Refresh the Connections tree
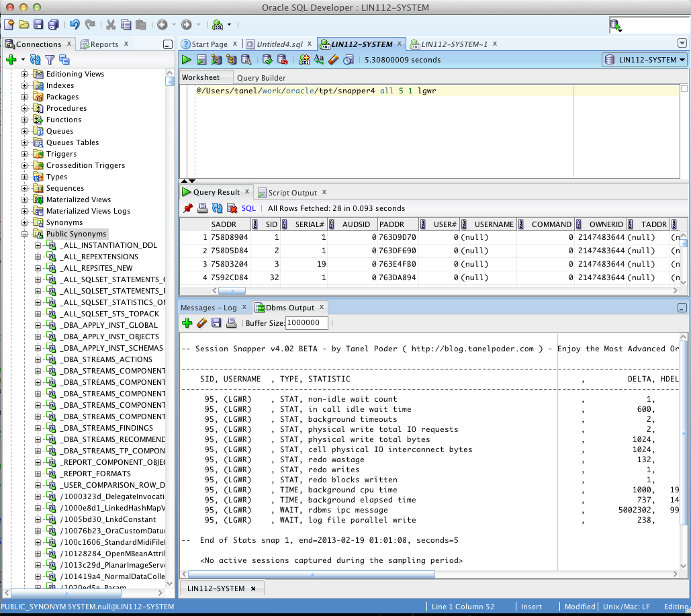The image size is (691, 616). click(35, 60)
